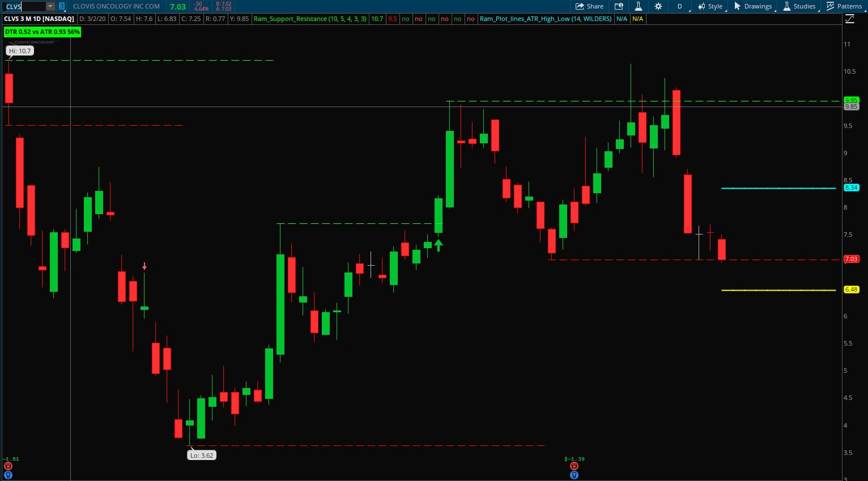Click the red phone earnings-call icon at far left
Image resolution: width=868 pixels, height=481 pixels.
click(x=8, y=466)
